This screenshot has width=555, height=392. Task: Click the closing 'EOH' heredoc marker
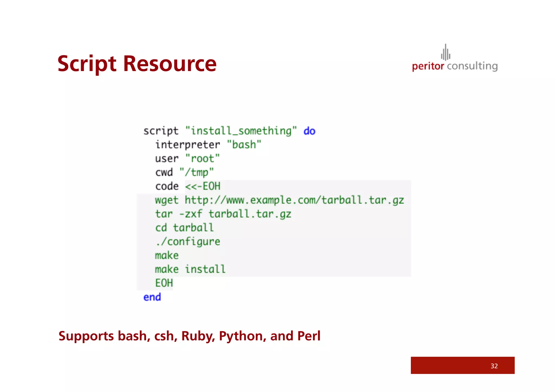(x=164, y=283)
